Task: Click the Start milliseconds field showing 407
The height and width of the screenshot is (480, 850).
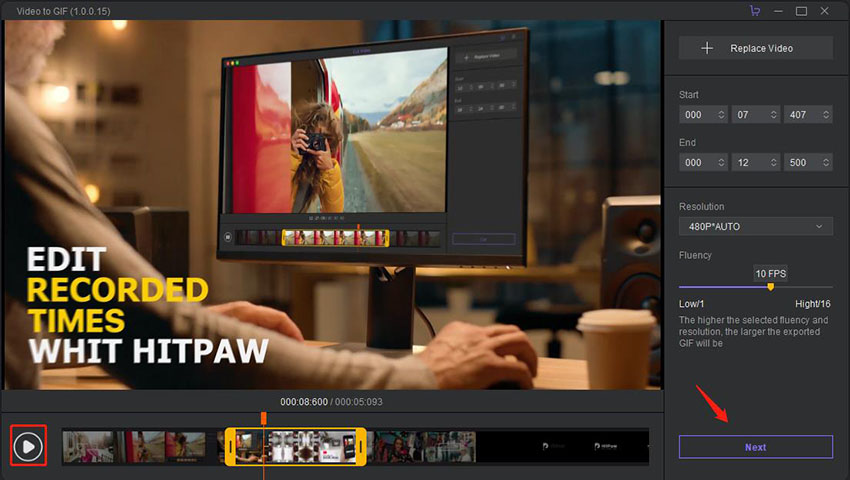Action: tap(808, 114)
